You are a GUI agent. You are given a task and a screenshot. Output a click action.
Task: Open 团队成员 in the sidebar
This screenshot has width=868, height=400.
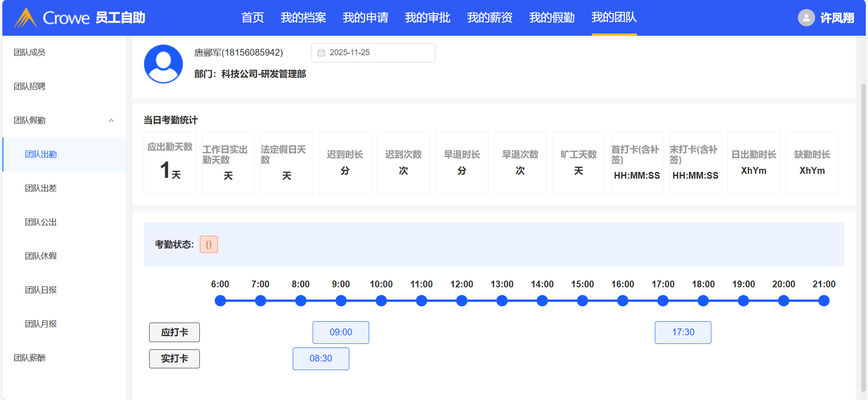point(29,52)
